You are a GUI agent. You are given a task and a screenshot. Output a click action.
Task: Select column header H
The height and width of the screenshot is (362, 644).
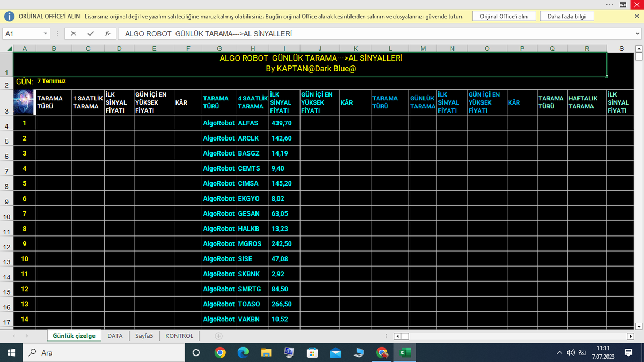[252, 48]
